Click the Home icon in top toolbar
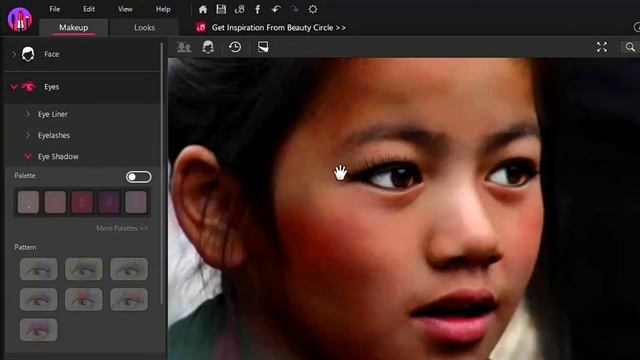Viewport: 640px width, 360px height. point(203,9)
